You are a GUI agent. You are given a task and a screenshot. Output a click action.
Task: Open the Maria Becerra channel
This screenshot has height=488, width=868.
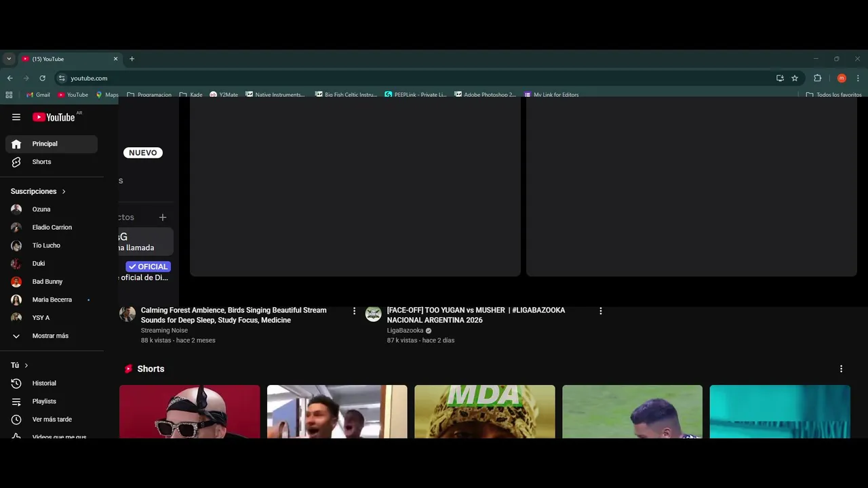[52, 300]
